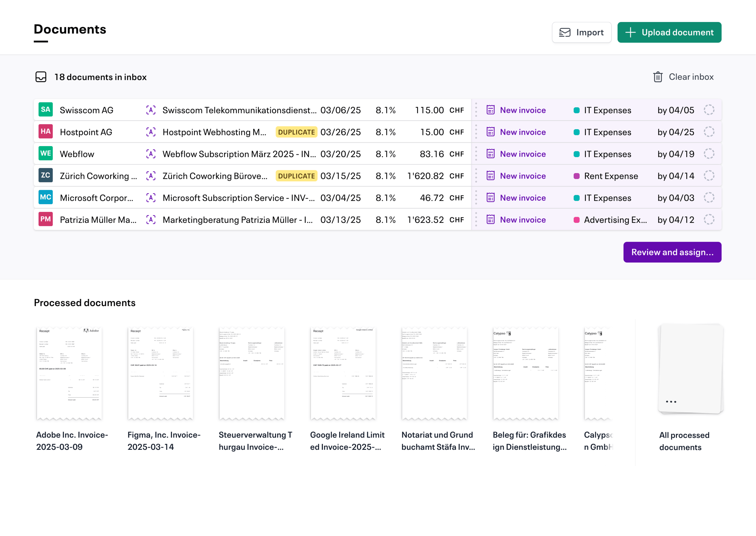
Task: Click the invoice icon in Hostpoint row
Action: click(491, 132)
